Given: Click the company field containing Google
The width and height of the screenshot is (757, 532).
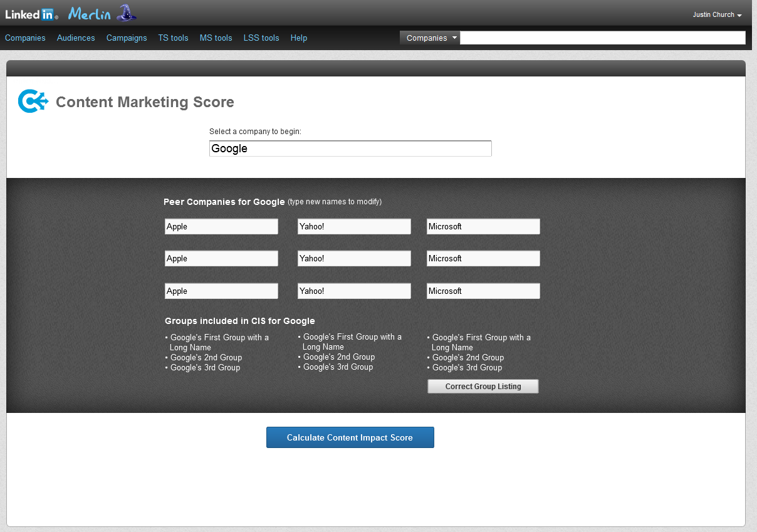Looking at the screenshot, I should (350, 149).
